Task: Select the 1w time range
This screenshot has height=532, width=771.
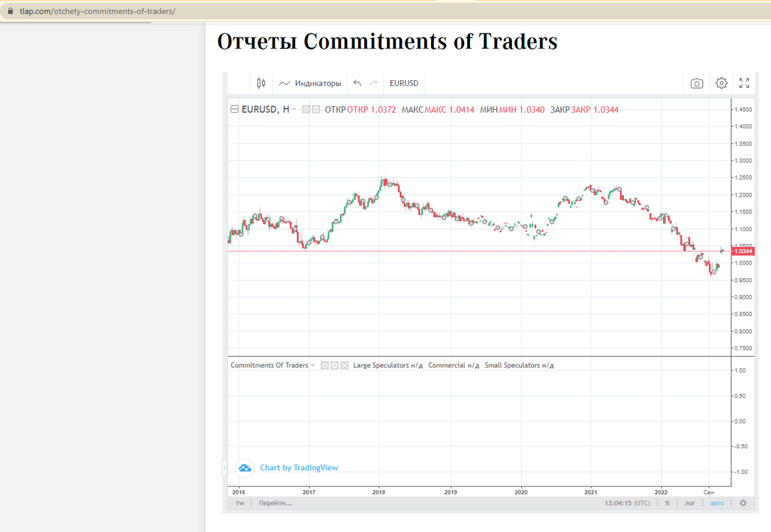Action: click(240, 503)
